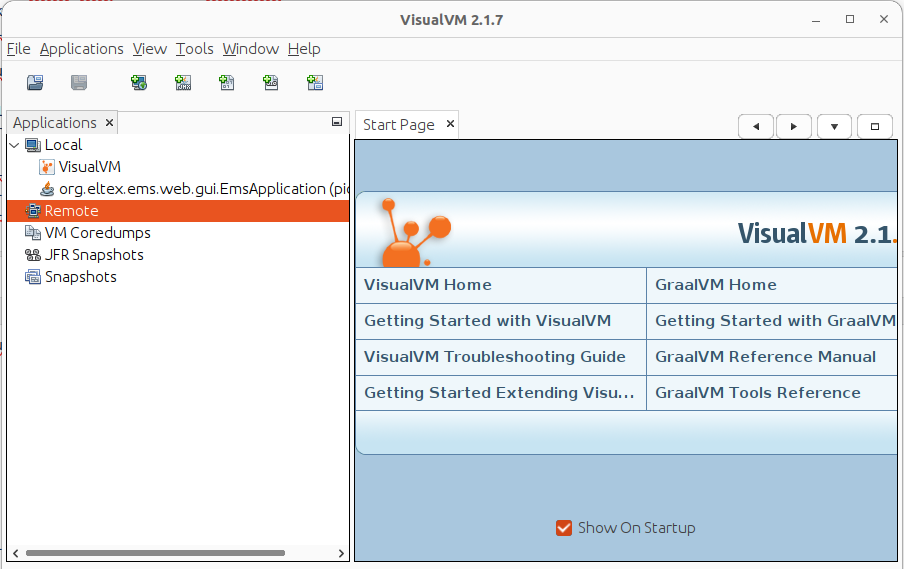Open the Tools menu
Image resolution: width=904 pixels, height=569 pixels.
point(194,49)
